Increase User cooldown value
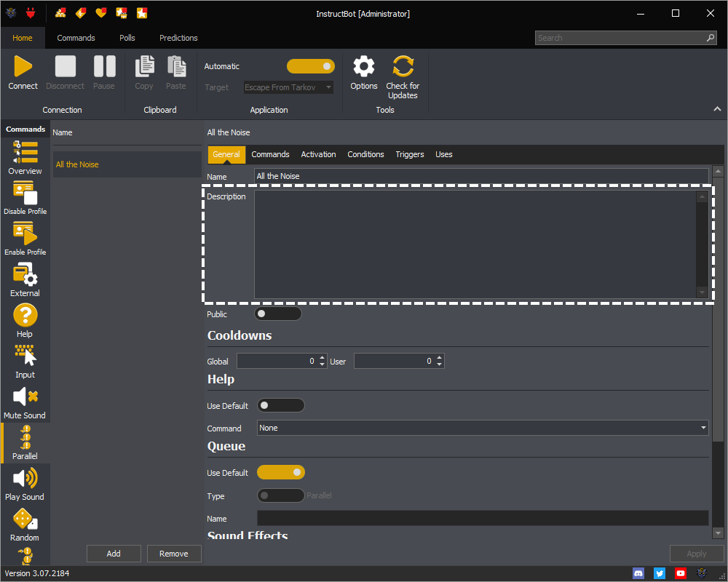The height and width of the screenshot is (582, 728). (439, 357)
